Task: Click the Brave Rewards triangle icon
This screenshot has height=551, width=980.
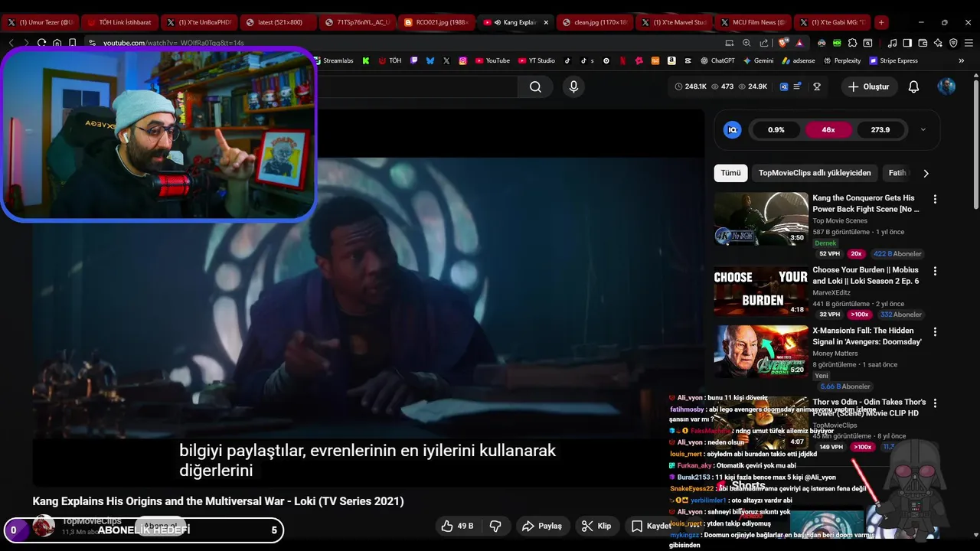Action: pyautogui.click(x=799, y=43)
